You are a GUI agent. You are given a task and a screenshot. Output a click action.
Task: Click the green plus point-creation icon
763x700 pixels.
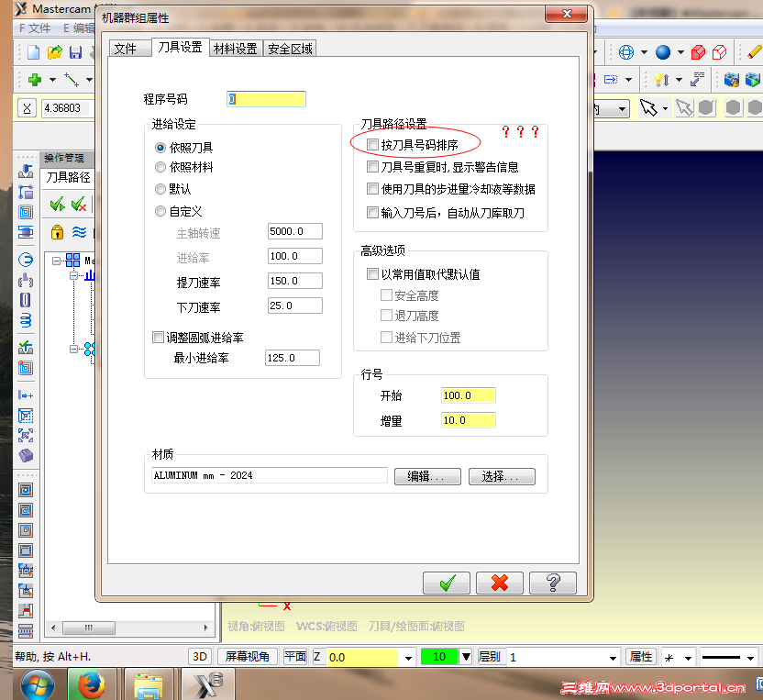tap(35, 79)
